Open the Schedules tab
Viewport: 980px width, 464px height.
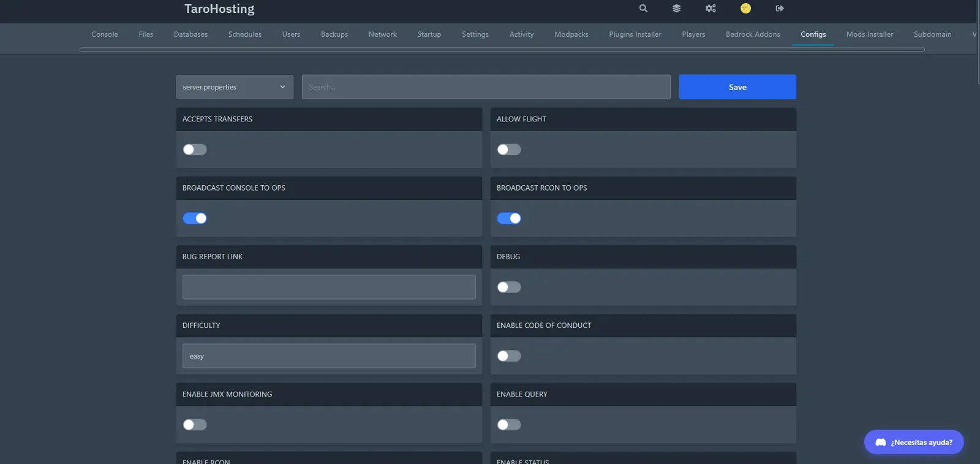pos(245,34)
